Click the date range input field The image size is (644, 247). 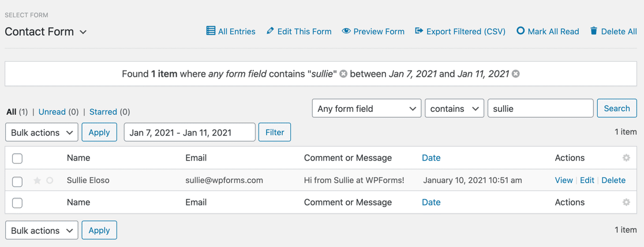(189, 132)
